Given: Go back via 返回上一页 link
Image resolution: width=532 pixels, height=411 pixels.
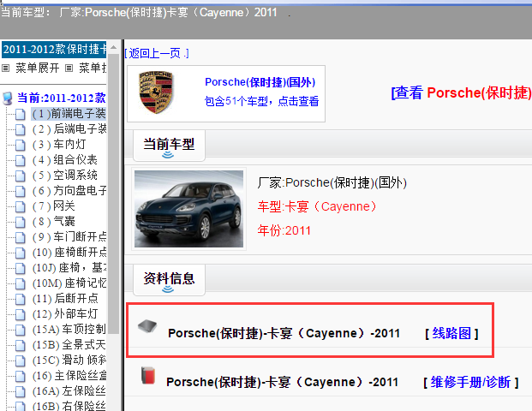Looking at the screenshot, I should pyautogui.click(x=157, y=53).
